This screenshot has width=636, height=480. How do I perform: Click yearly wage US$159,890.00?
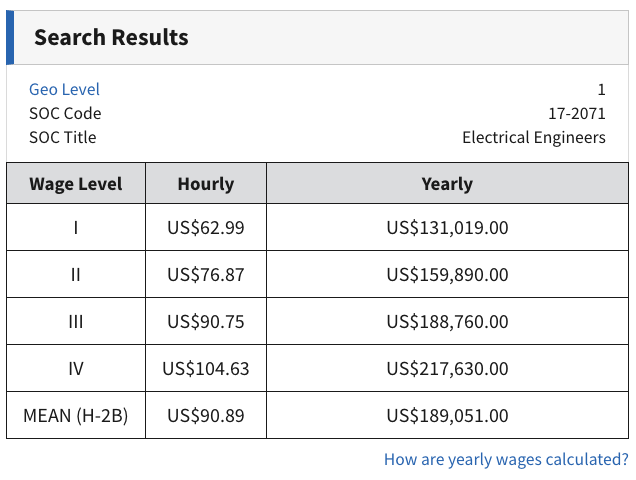point(447,275)
